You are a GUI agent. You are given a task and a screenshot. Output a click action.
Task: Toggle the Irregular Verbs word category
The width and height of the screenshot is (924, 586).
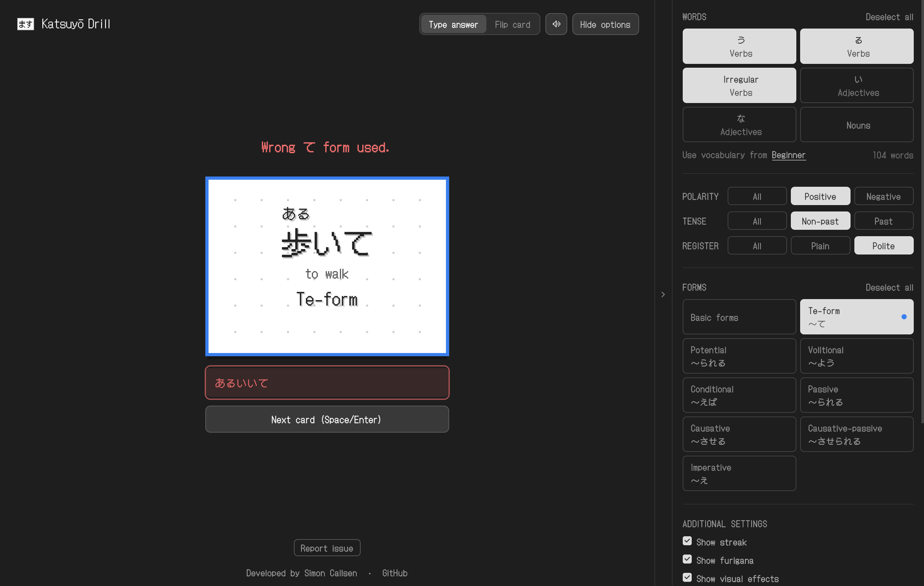[739, 86]
